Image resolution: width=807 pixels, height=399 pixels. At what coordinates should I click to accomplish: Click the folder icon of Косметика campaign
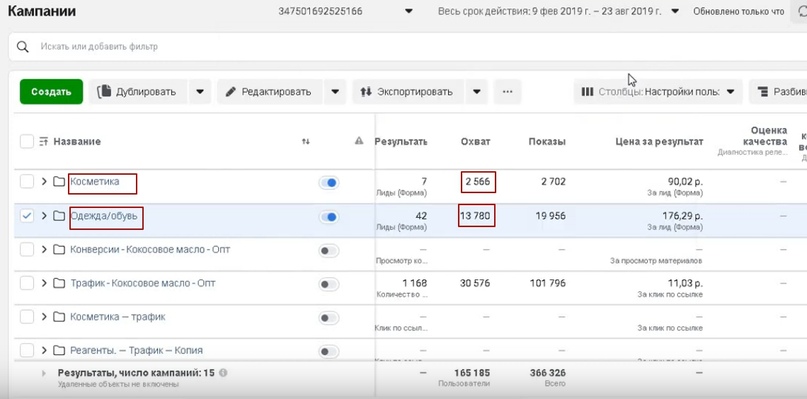59,181
